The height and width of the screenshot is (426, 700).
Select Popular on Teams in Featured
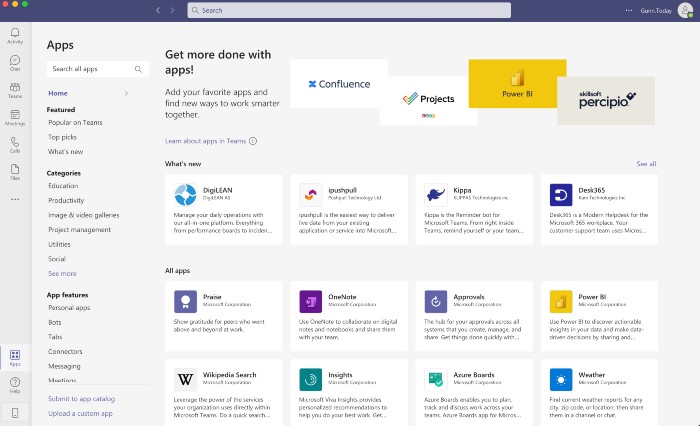click(x=75, y=122)
